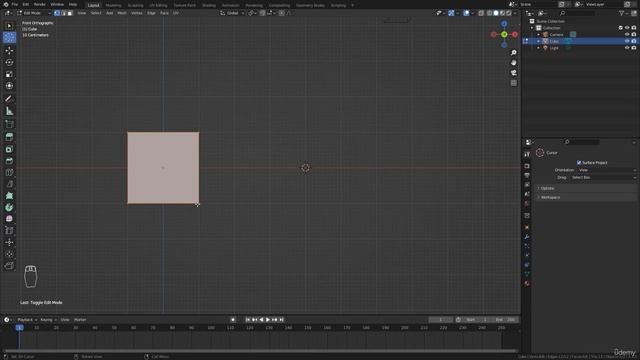Open the Playback dropdown in timeline
Viewport: 640px width, 360px height.
(27, 320)
